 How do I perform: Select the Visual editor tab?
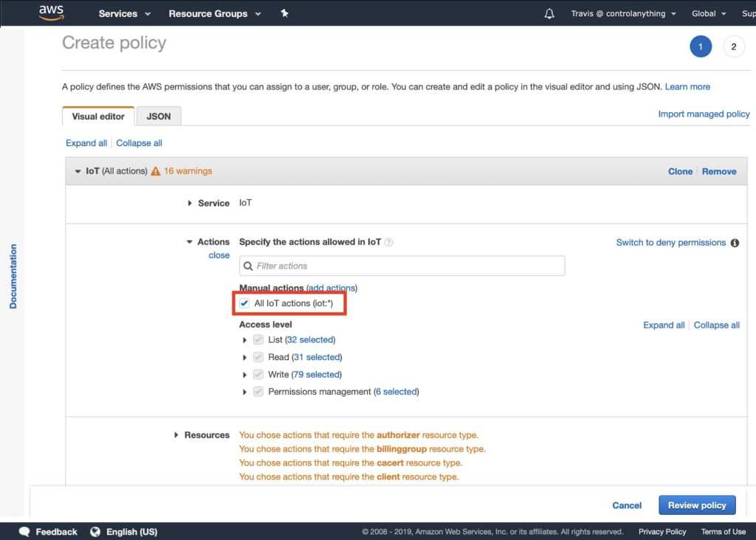coord(98,116)
